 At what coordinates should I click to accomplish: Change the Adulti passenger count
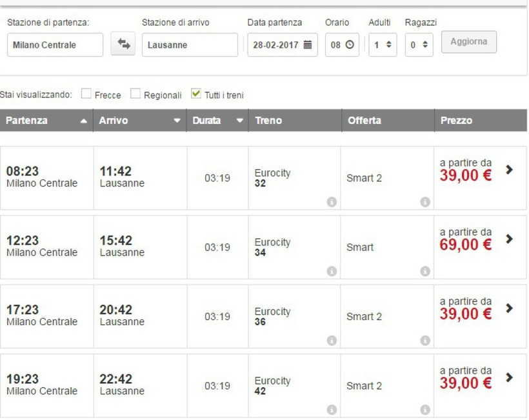[383, 45]
